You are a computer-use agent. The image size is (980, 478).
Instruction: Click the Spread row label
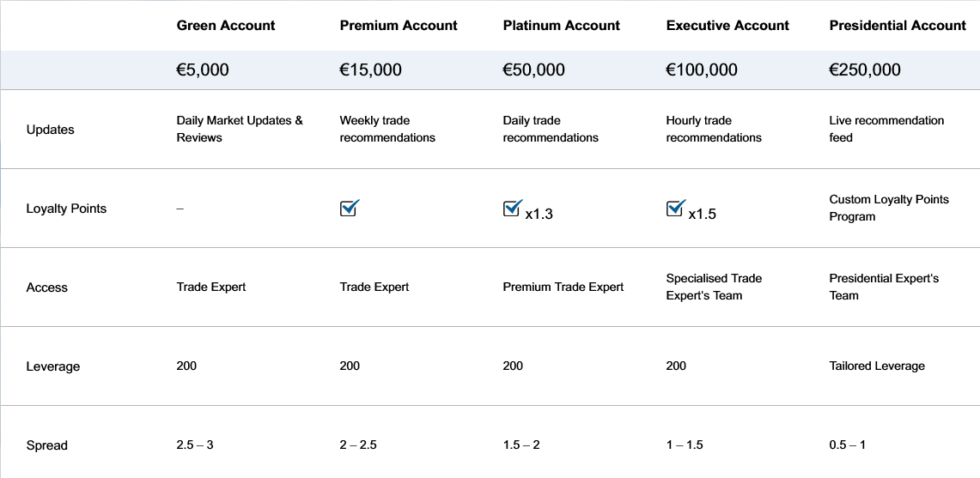[47, 446]
